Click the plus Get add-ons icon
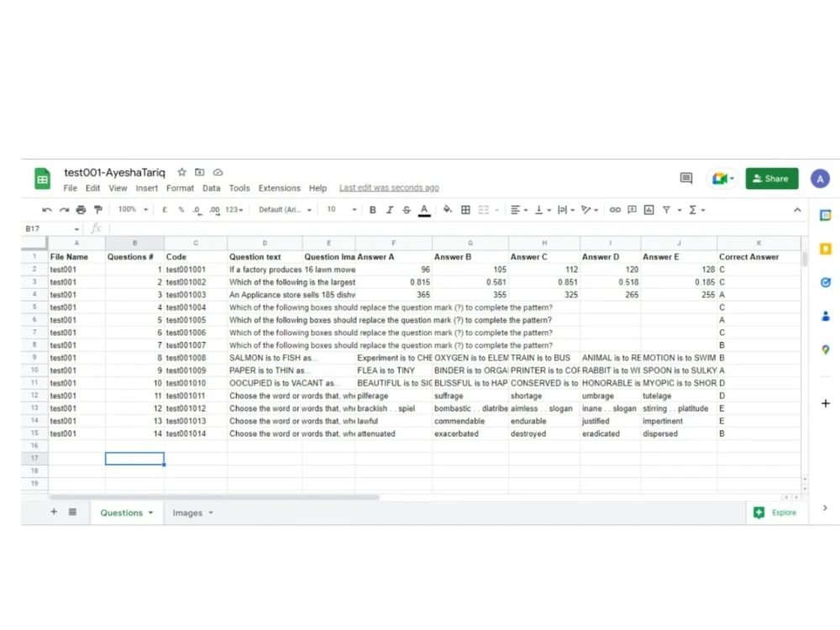The height and width of the screenshot is (630, 840). 826,403
